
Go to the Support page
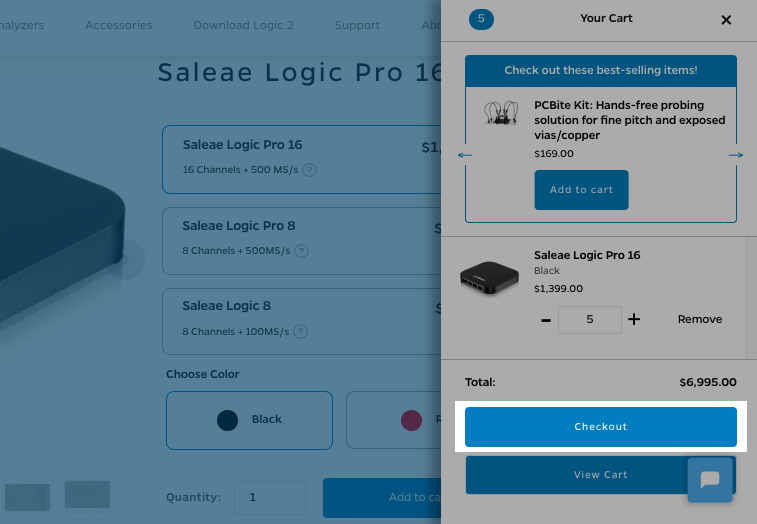(x=357, y=25)
